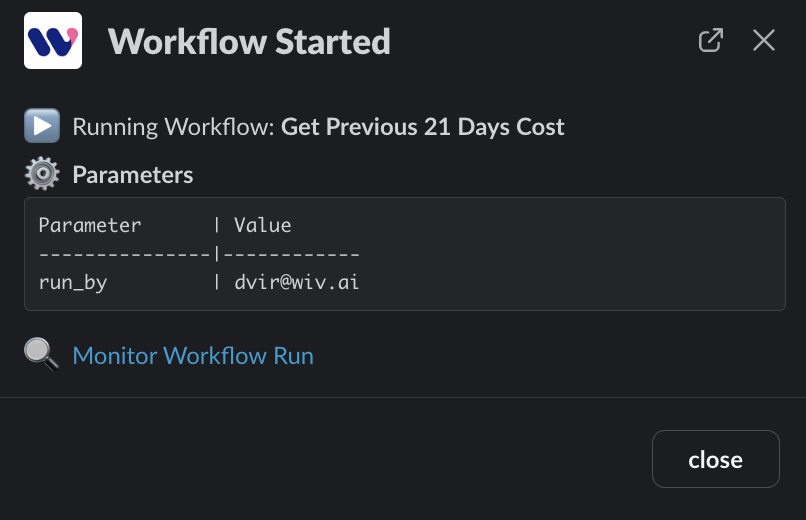Click the horizontal divider above the footer
The image size is (806, 520).
(x=403, y=398)
